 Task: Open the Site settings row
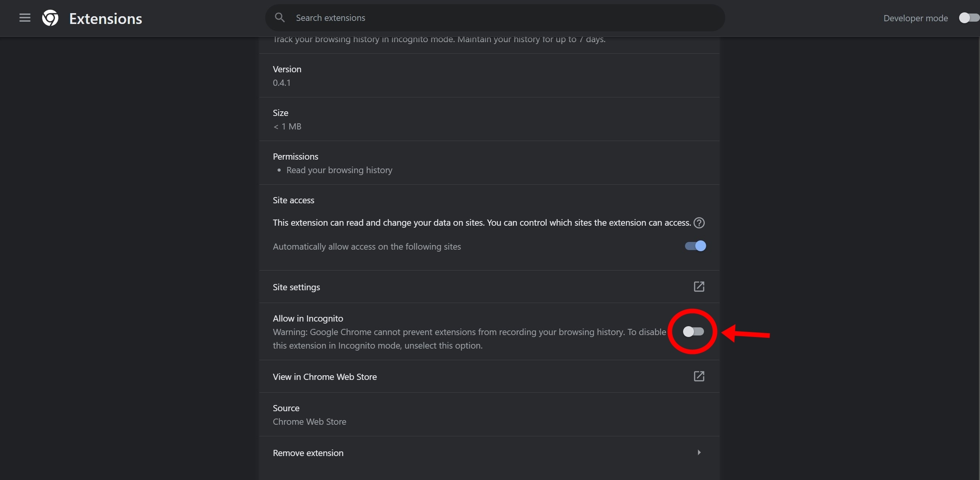pyautogui.click(x=297, y=287)
